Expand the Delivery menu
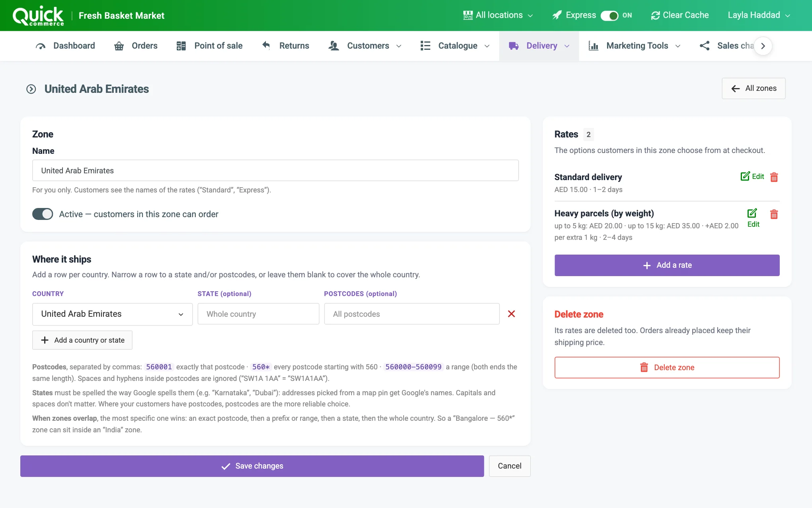 [x=539, y=46]
